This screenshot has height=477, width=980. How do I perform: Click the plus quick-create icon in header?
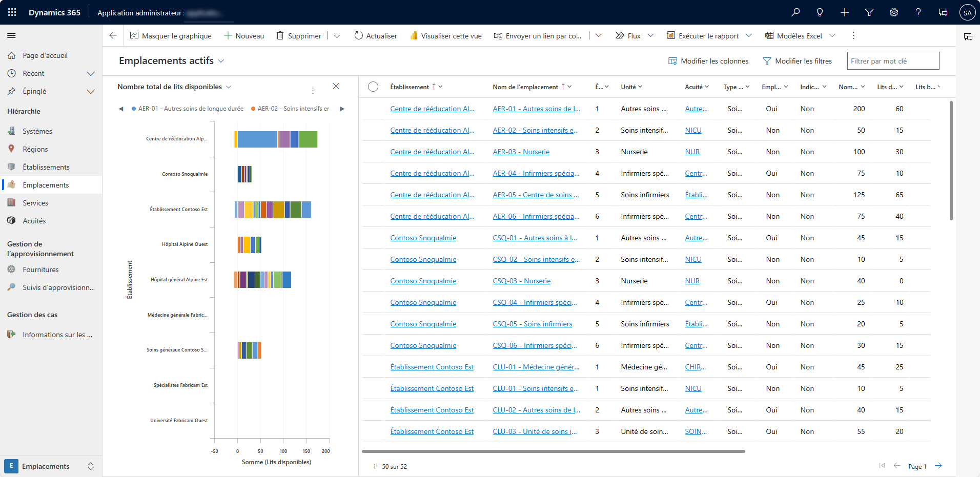(845, 12)
